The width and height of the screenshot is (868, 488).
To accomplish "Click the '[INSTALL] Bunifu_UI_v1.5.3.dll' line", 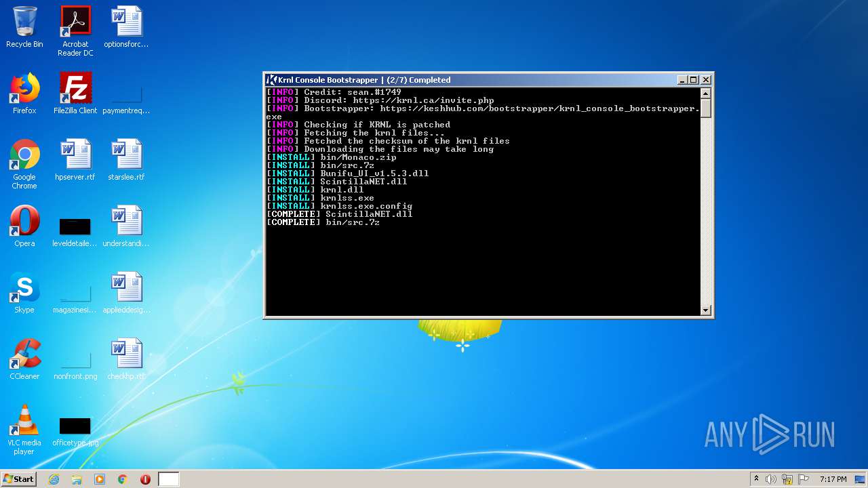I will [x=348, y=174].
